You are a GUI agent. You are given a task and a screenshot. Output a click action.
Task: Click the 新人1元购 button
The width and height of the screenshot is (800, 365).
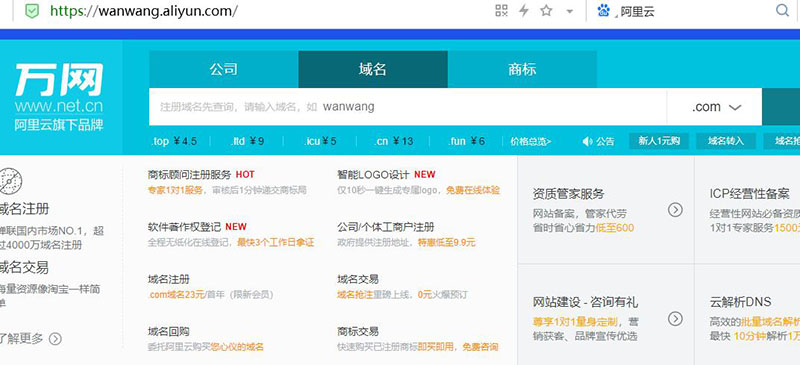coord(659,141)
